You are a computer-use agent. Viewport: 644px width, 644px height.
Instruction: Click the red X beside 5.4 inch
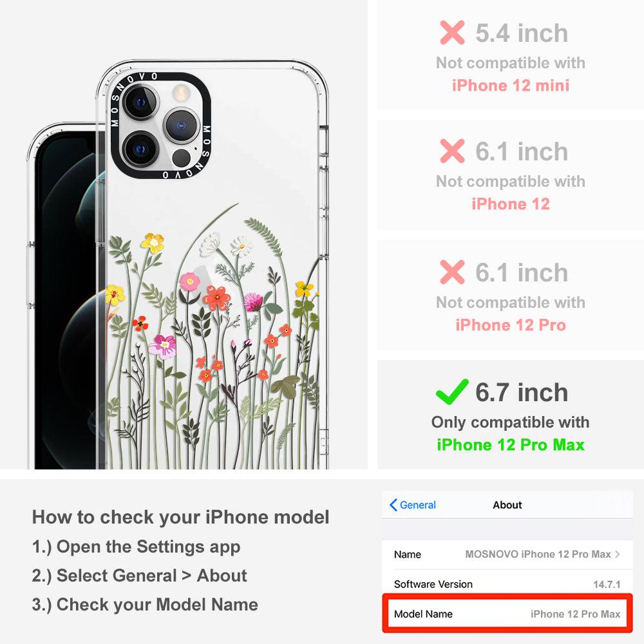452,32
